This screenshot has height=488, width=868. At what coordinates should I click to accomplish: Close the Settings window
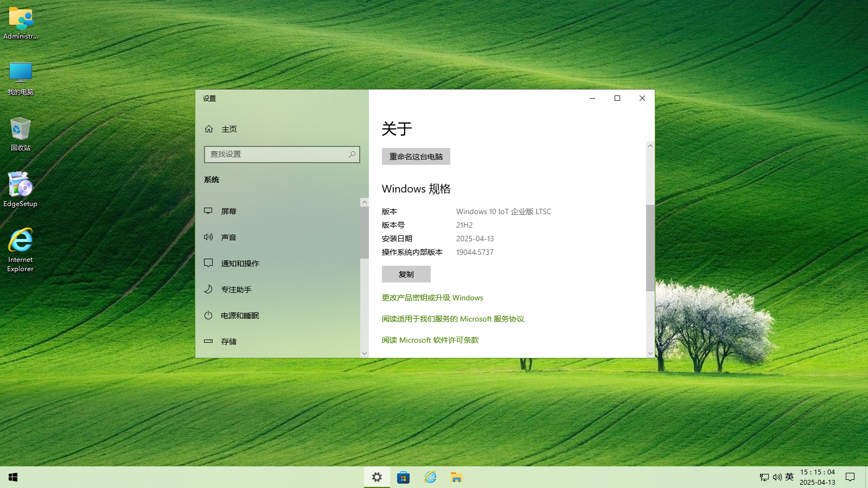click(x=642, y=98)
